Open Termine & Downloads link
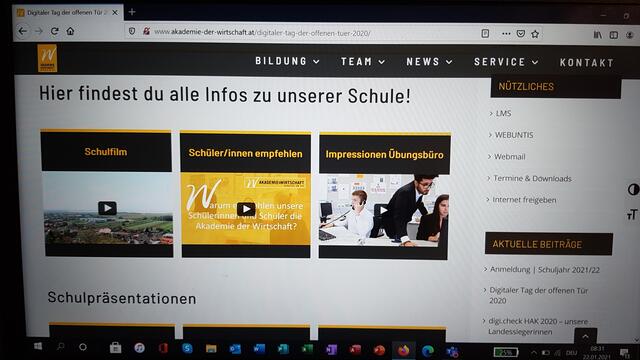640x360 pixels. pos(532,178)
